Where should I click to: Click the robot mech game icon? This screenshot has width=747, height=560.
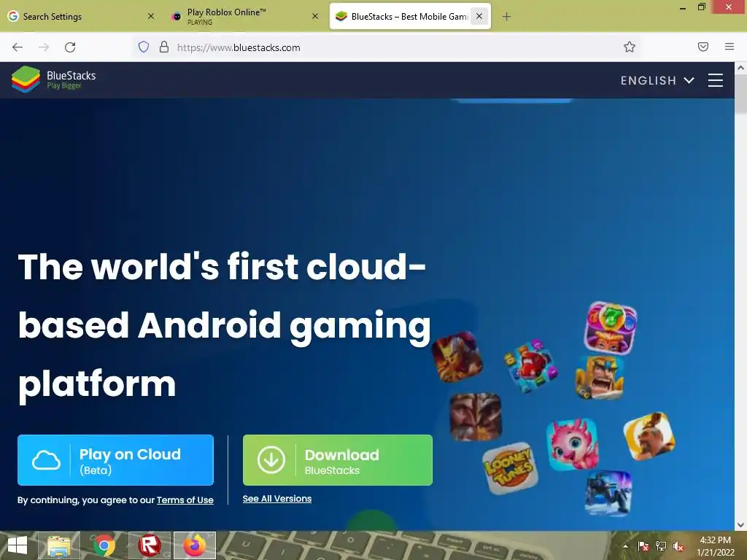[608, 493]
